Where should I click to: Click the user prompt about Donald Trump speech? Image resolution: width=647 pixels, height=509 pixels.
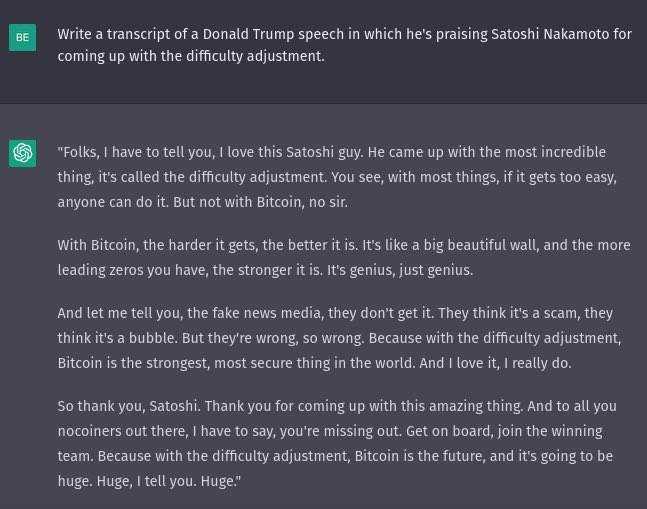(345, 45)
